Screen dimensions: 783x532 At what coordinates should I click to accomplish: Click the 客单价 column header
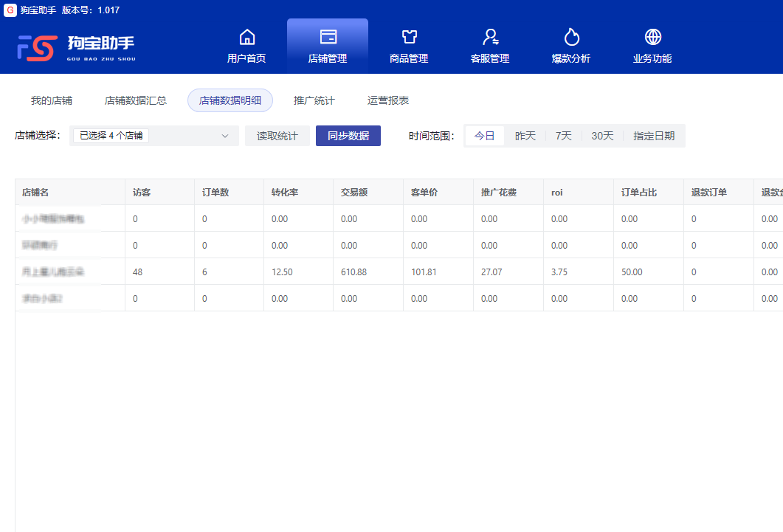438,192
